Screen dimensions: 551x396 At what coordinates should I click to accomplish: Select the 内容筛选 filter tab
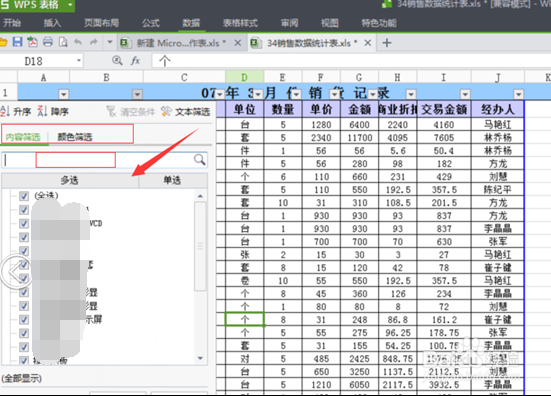pos(23,137)
